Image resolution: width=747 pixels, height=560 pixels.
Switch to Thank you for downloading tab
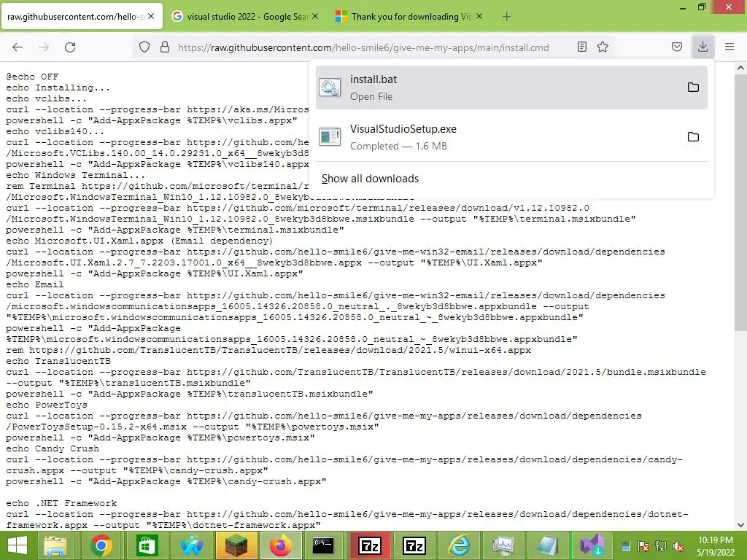pyautogui.click(x=410, y=17)
